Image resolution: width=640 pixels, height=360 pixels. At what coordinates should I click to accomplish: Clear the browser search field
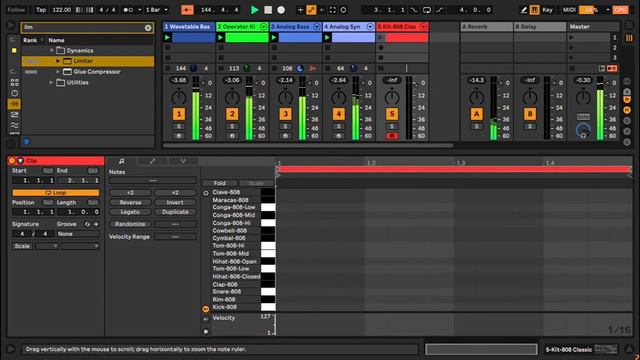click(x=148, y=27)
